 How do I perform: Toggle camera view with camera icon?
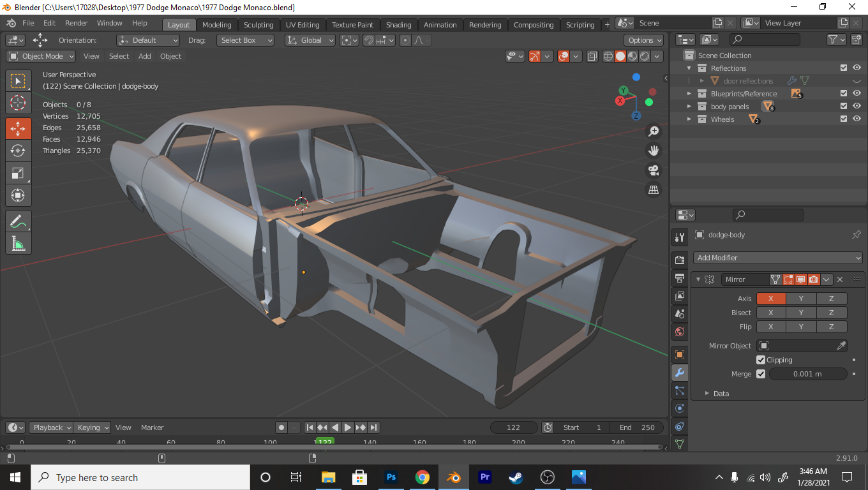click(654, 170)
